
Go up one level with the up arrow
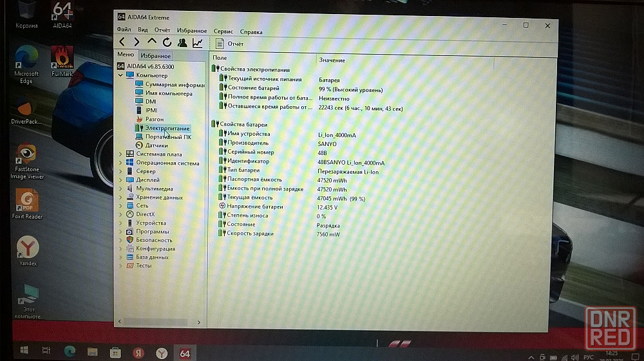coord(152,41)
